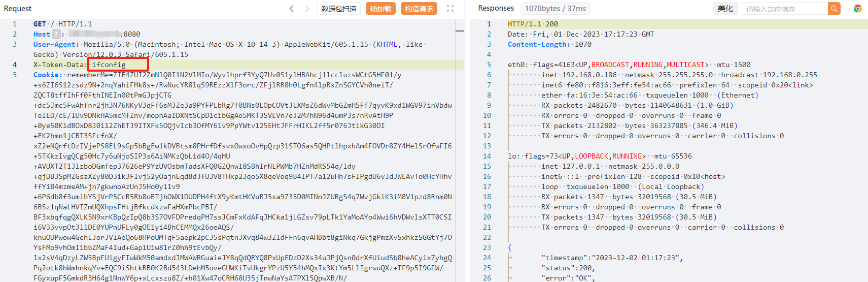
Task: Click the orange 构造请求 button
Action: coord(419,9)
